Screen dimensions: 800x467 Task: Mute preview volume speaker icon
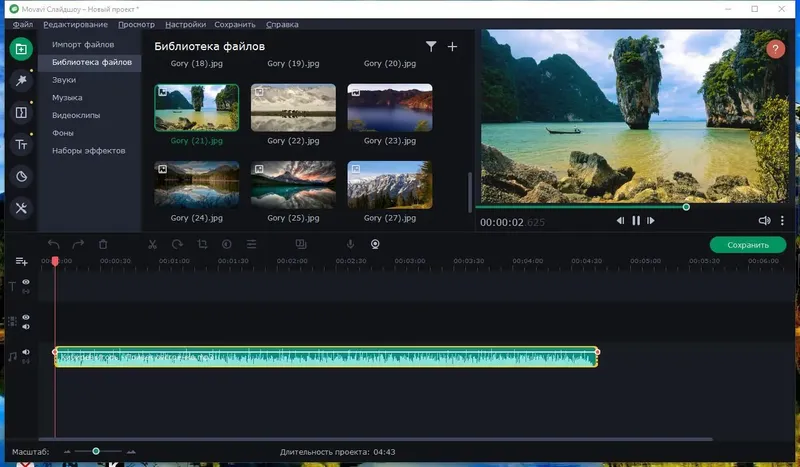[x=764, y=220]
